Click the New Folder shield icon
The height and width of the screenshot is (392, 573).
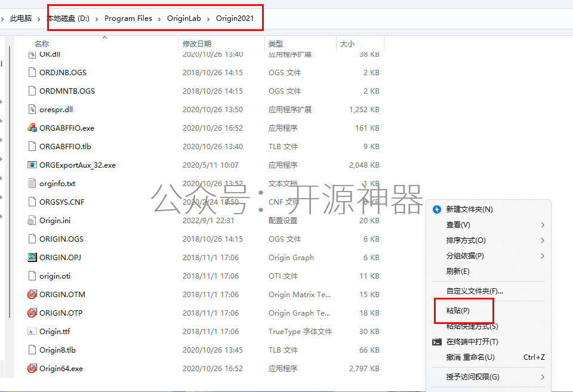[437, 209]
